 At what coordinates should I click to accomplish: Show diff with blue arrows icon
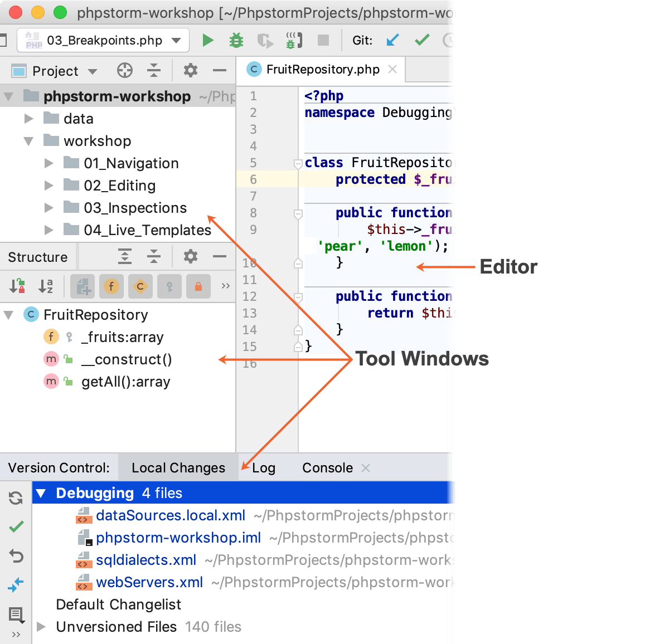coord(16,584)
